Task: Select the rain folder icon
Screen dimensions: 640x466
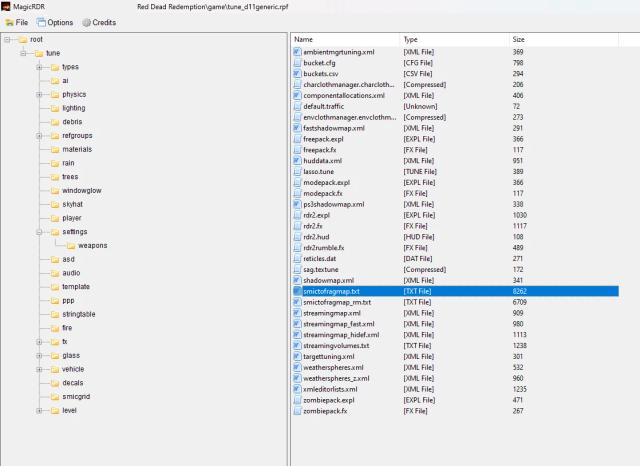Action: click(55, 163)
